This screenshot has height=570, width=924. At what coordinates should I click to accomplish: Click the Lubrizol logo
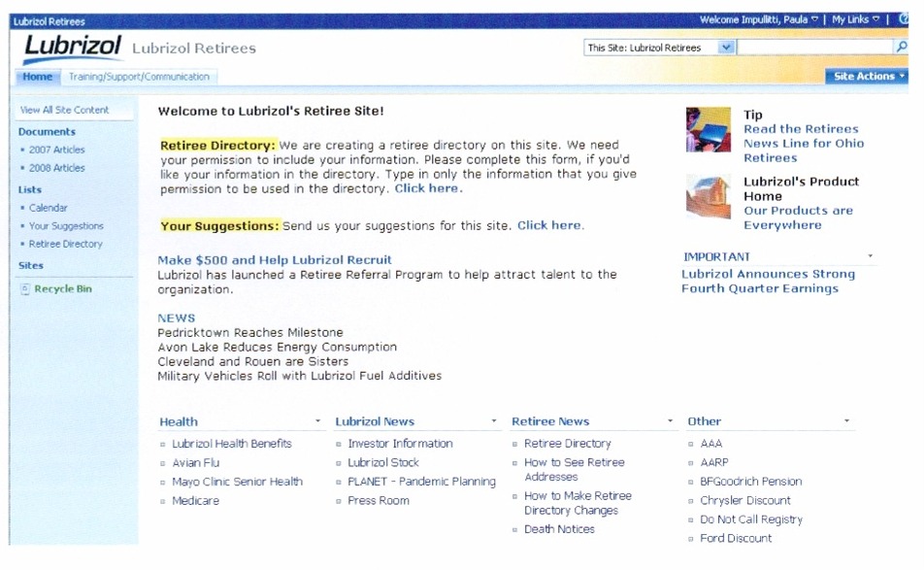pos(73,47)
